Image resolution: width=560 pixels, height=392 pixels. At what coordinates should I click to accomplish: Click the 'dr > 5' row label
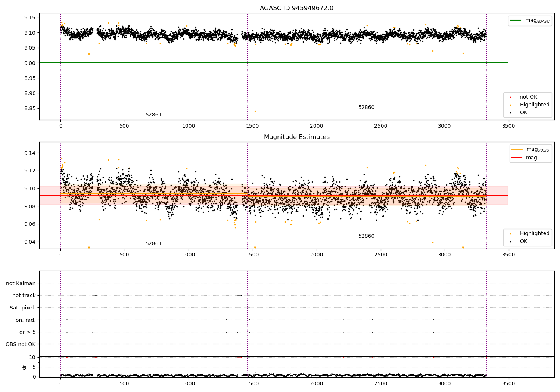(x=28, y=332)
